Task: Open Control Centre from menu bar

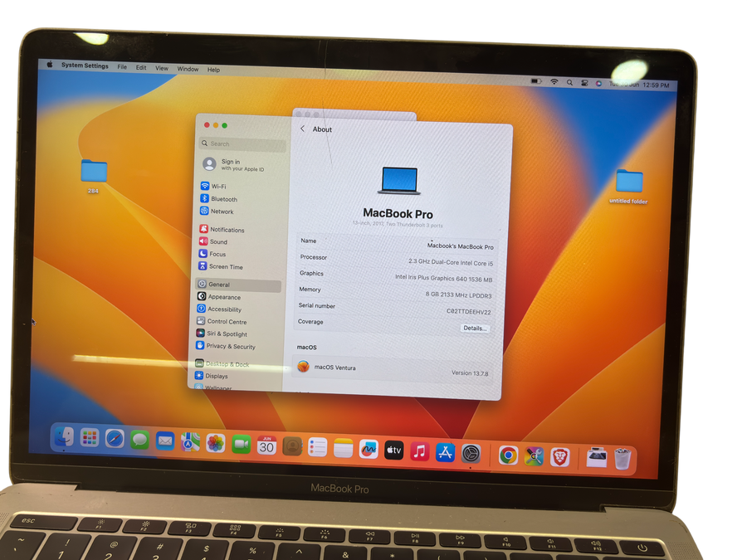Action: coord(584,83)
